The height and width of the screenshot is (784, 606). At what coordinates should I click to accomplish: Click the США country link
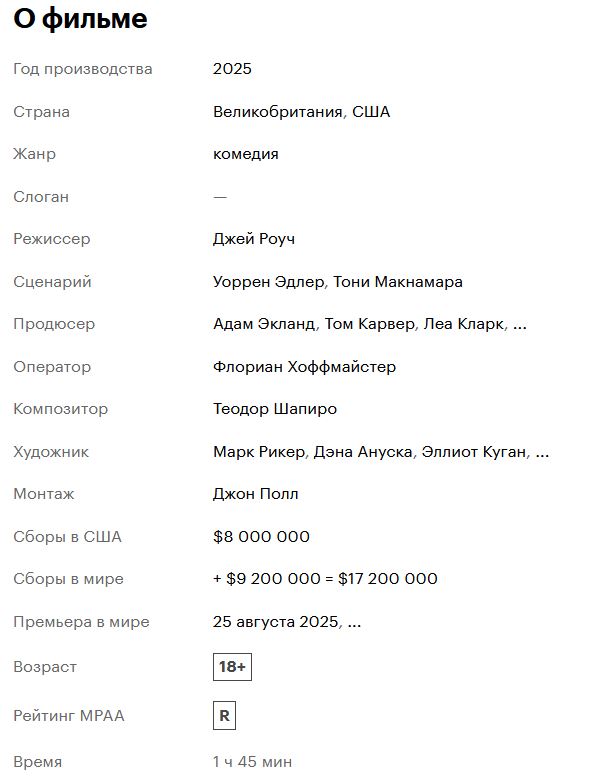point(370,112)
